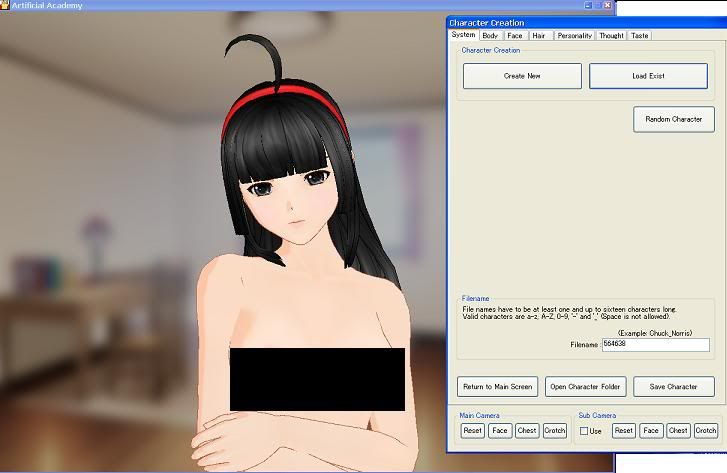Set Main Camera to Crotch view
The image size is (727, 473).
tap(555, 431)
